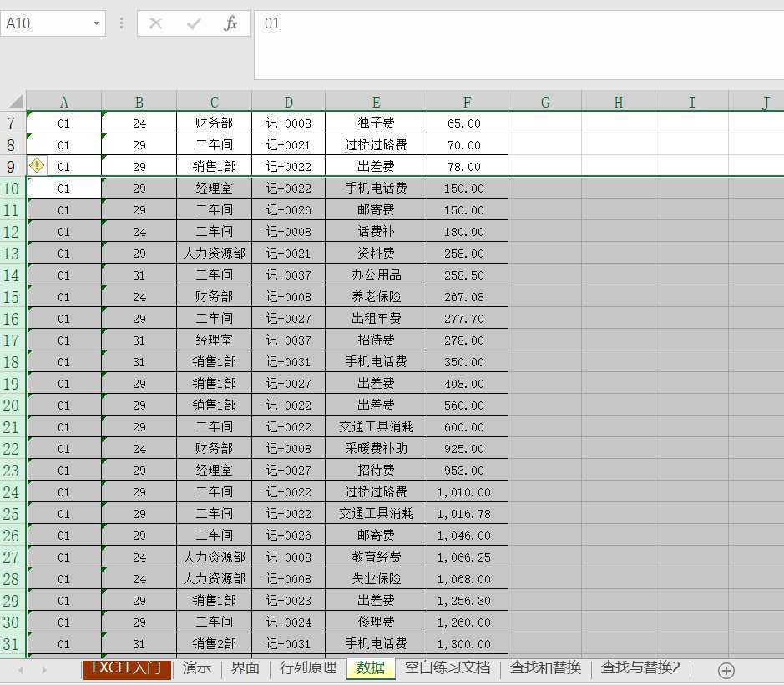Select row 20 header

[x=12, y=405]
